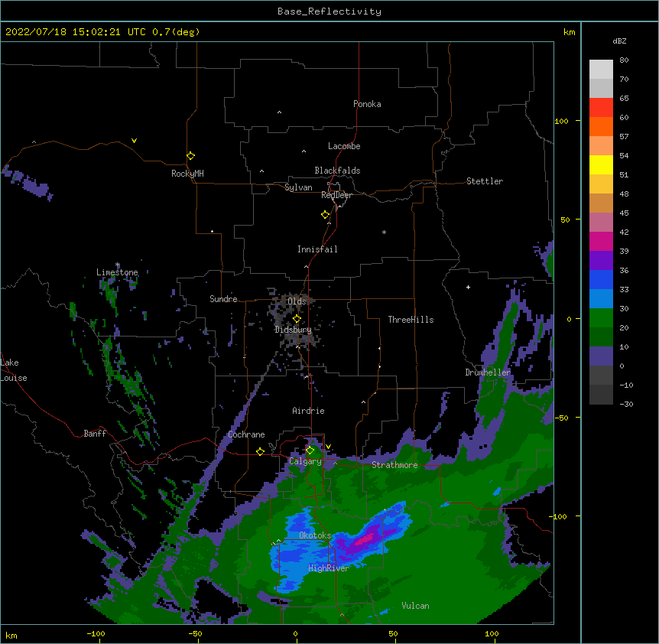This screenshot has width=659, height=644.
Task: Click the Airdrie city label
Action: point(308,411)
